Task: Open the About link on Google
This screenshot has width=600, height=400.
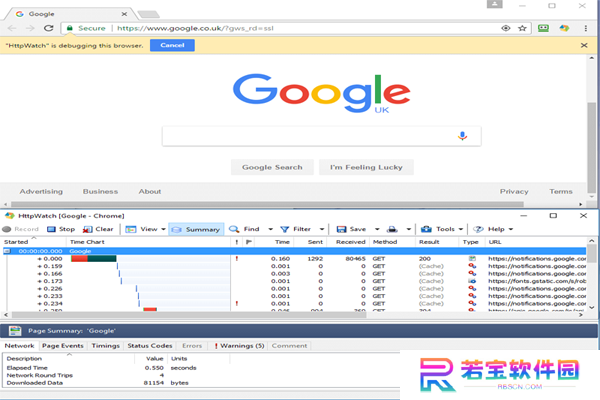Action: 150,191
